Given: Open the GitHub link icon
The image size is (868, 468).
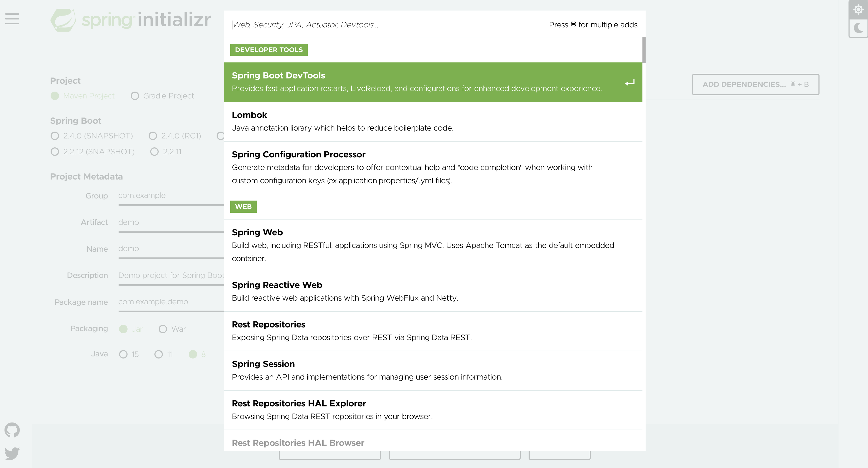Looking at the screenshot, I should [x=12, y=430].
